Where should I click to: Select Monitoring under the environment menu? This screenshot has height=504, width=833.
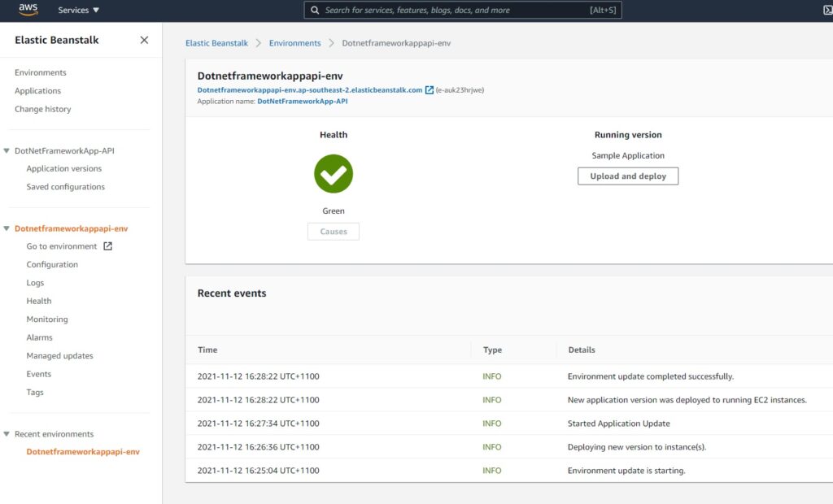46,319
